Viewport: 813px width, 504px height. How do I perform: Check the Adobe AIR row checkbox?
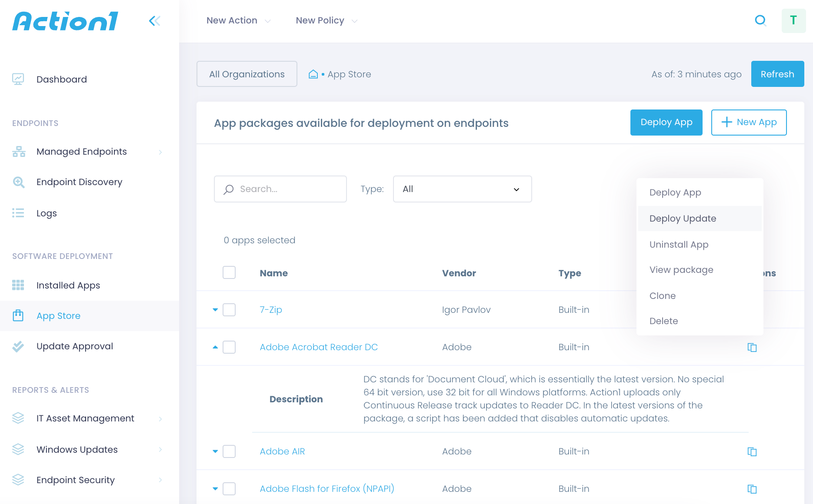229,451
